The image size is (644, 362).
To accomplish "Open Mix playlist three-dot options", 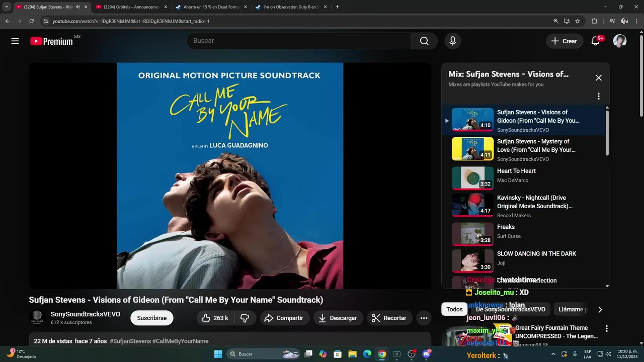I will [x=599, y=97].
